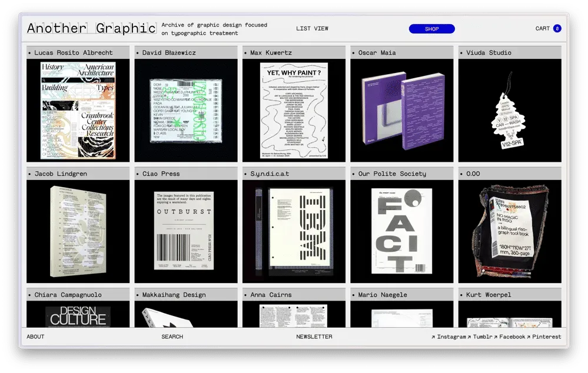588x373 pixels.
Task: Open the Viuda Studio air freshener image
Action: pos(510,110)
